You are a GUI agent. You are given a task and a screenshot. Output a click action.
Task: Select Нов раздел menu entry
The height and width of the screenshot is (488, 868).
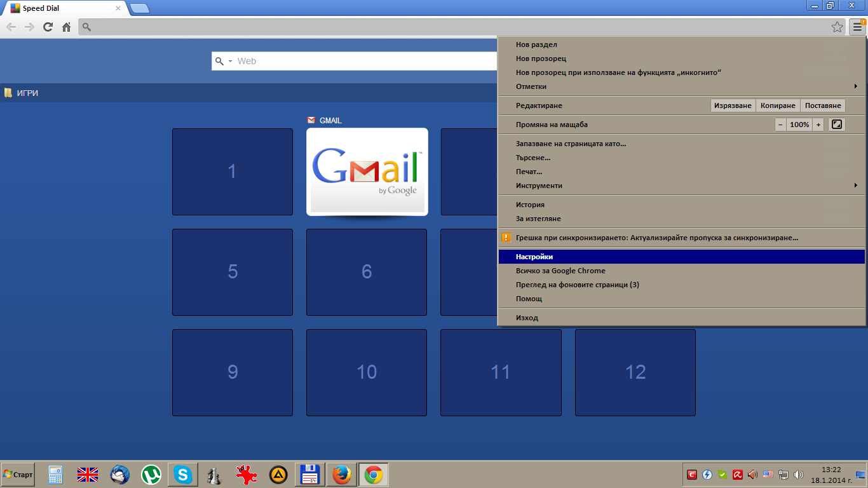tap(681, 44)
